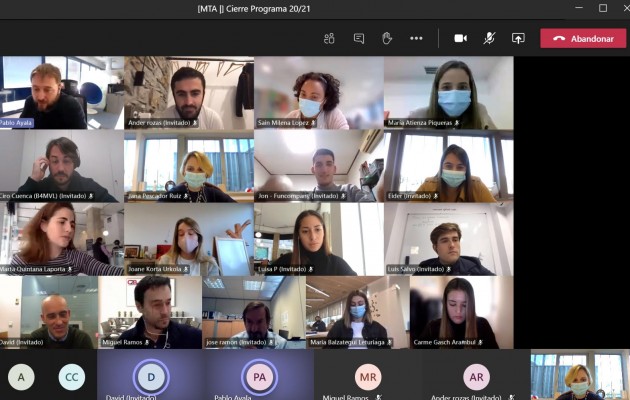Select Carme Gasch Arambul video tile

coord(462,312)
